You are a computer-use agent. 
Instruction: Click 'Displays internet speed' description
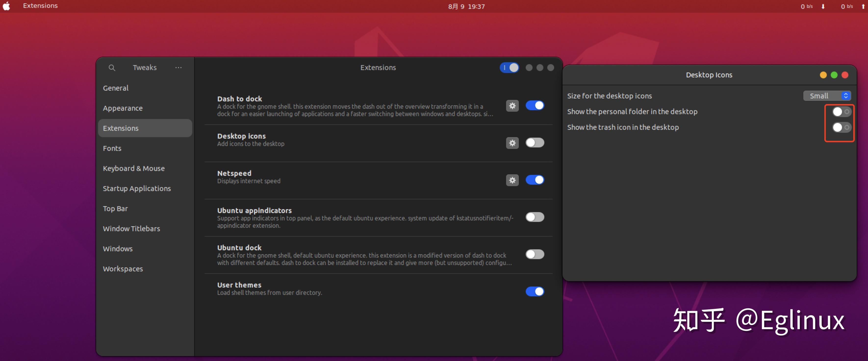tap(249, 181)
